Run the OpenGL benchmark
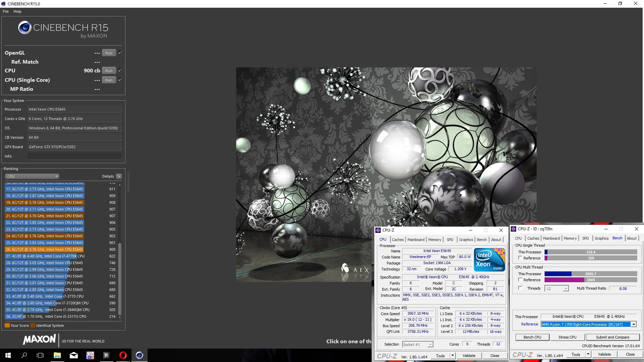Viewport: 644px width, 362px height. click(x=109, y=53)
